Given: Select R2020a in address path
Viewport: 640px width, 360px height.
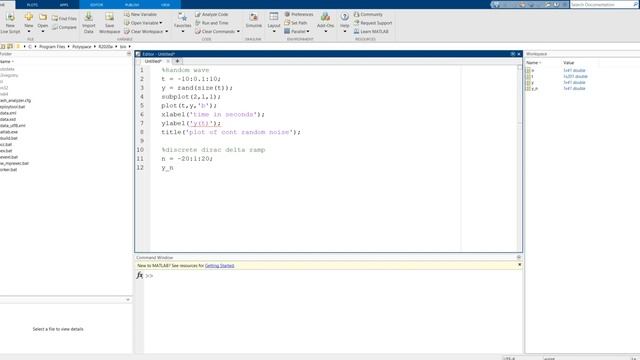Looking at the screenshot, I should tap(106, 47).
